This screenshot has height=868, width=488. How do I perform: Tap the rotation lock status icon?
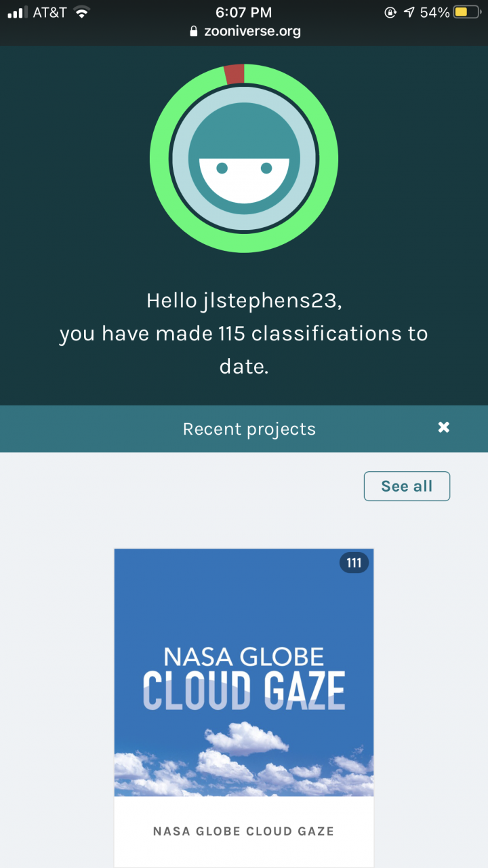point(390,12)
